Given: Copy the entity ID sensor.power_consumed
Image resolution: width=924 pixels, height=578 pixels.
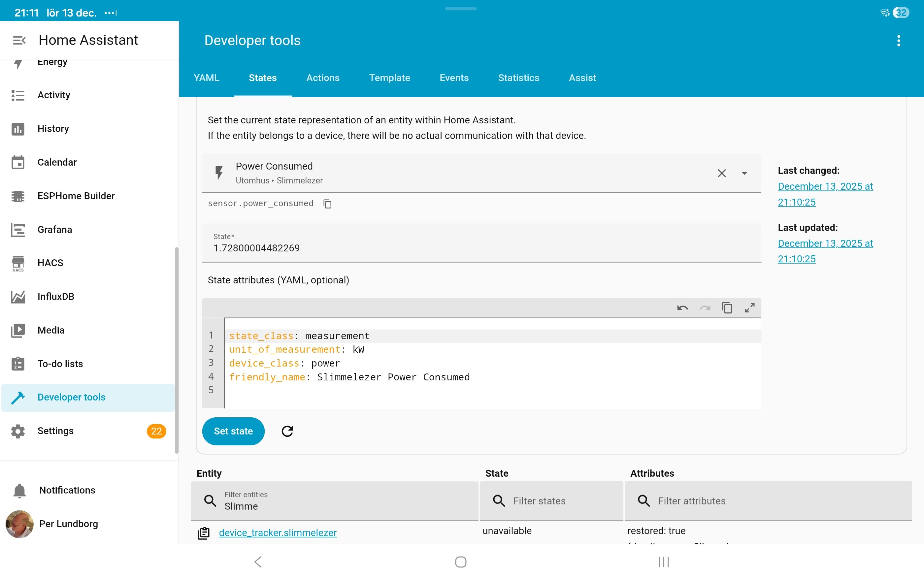Looking at the screenshot, I should (327, 204).
